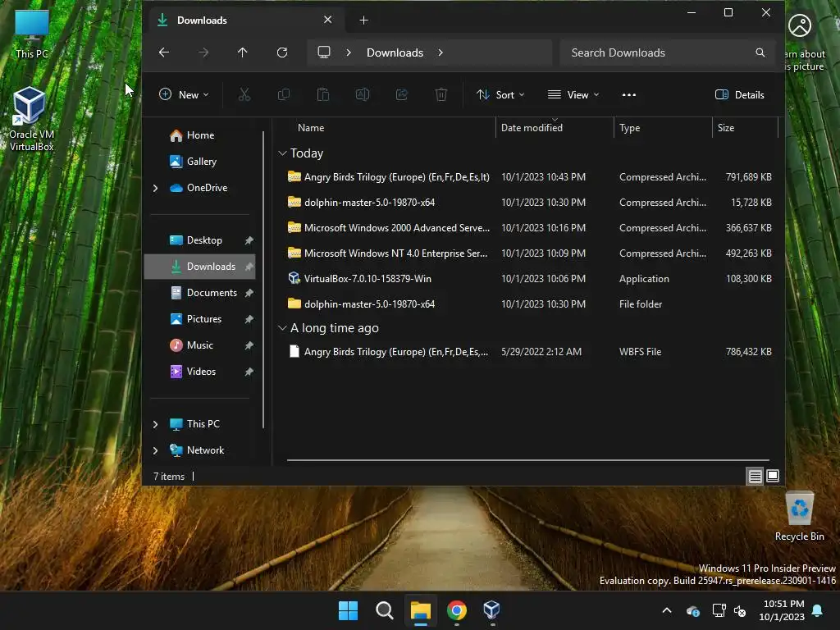The height and width of the screenshot is (630, 840).
Task: Open the See more three-dots menu
Action: [x=629, y=95]
